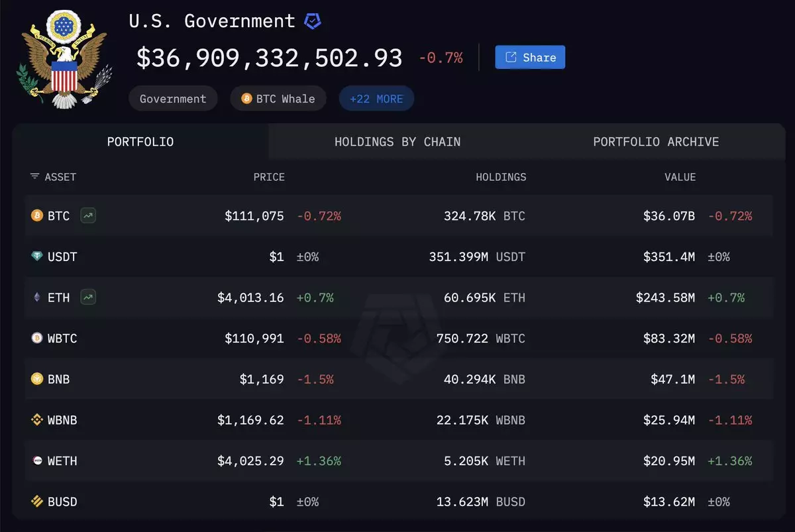Expand the +22 MORE tags
Screen dimensions: 795x532
376,99
